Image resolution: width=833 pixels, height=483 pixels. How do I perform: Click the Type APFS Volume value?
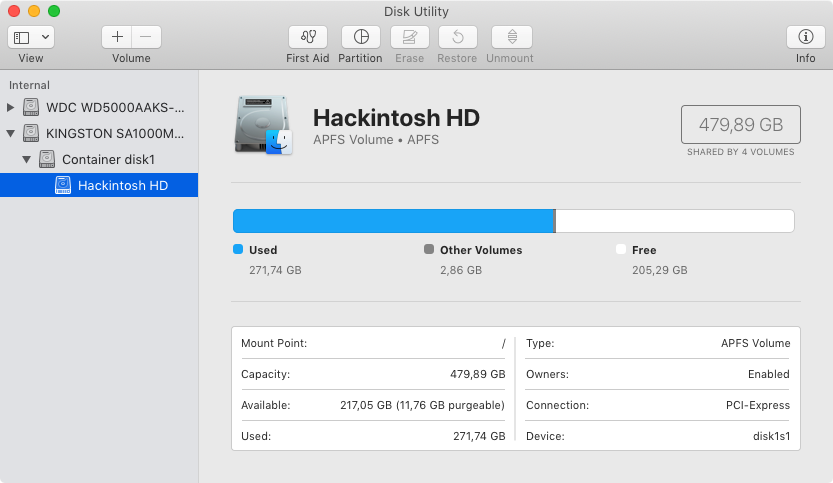[755, 343]
